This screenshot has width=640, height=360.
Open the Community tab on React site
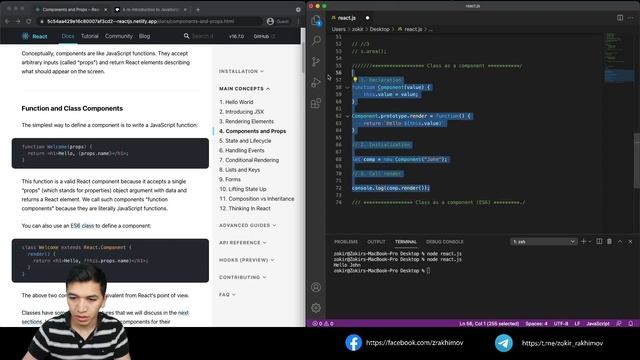[x=119, y=36]
